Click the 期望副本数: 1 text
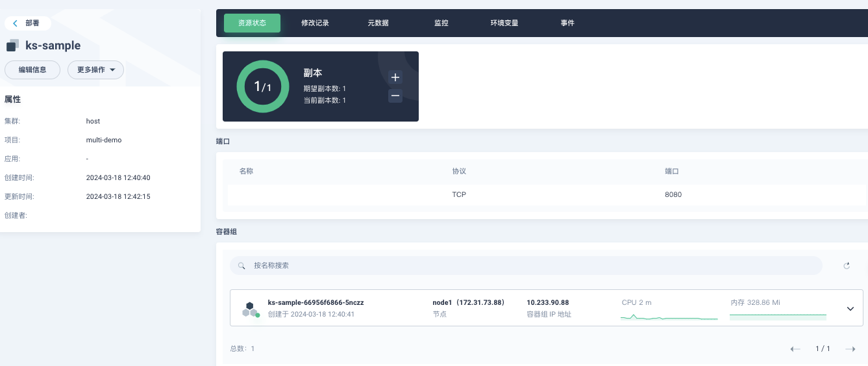This screenshot has width=868, height=366. [325, 88]
